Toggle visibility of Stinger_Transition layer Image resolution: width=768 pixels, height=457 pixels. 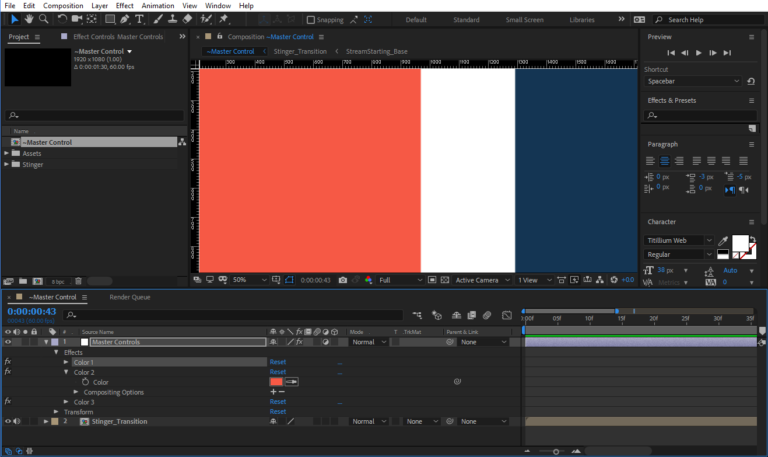[x=8, y=421]
